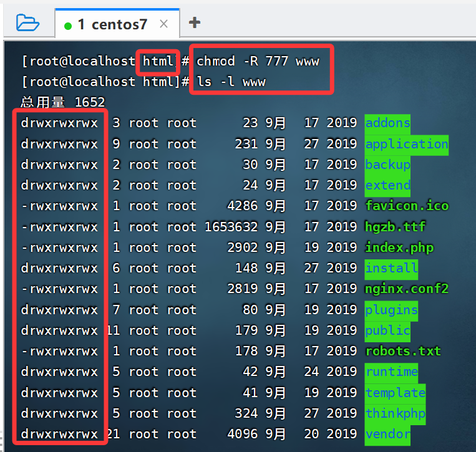Click the plugins directory name
Image resolution: width=476 pixels, height=452 pixels.
coord(391,310)
